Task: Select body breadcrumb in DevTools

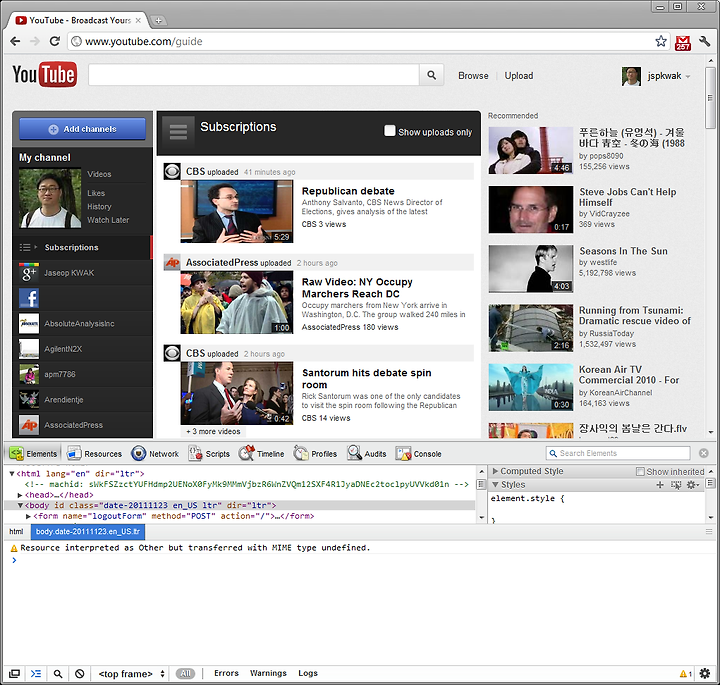Action: (x=88, y=532)
